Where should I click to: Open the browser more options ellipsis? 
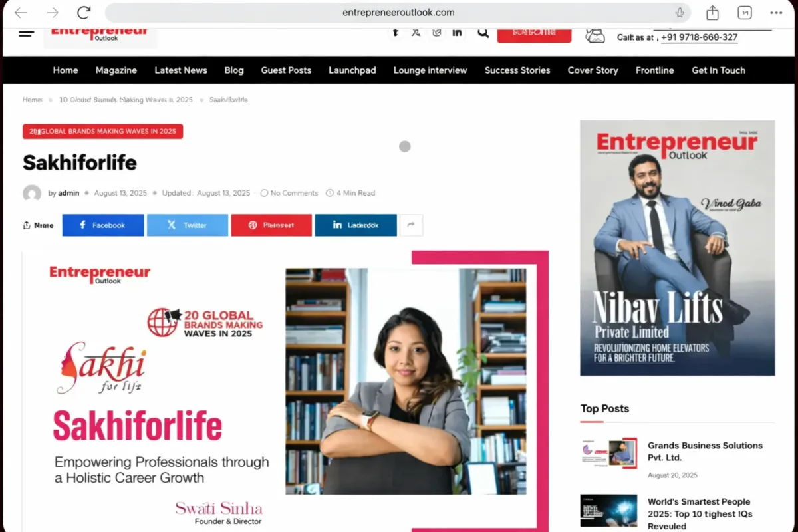coord(776,13)
